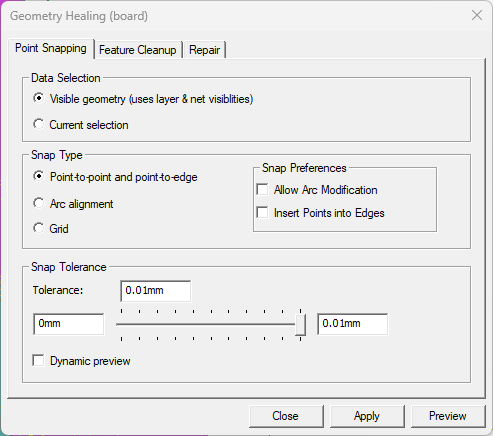Click the Preview button
Viewport: 493px width, 436px height.
[448, 416]
